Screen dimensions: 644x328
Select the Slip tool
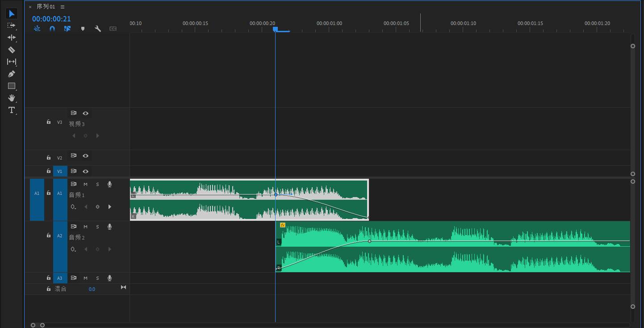[12, 62]
